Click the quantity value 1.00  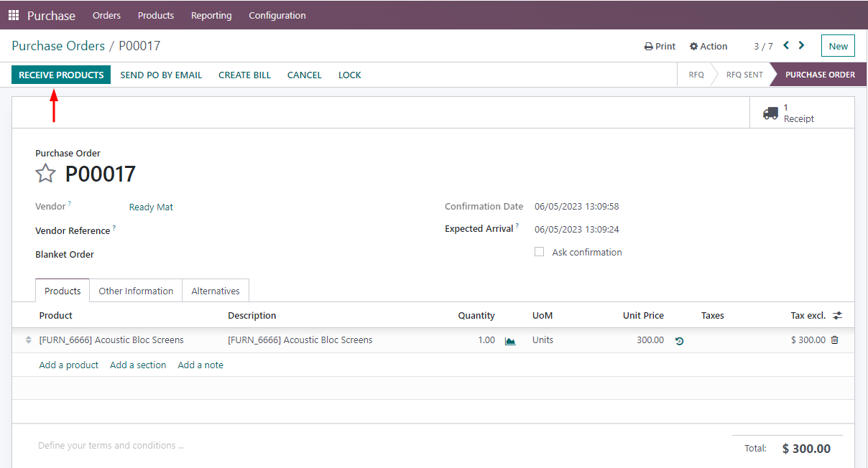pyautogui.click(x=486, y=340)
